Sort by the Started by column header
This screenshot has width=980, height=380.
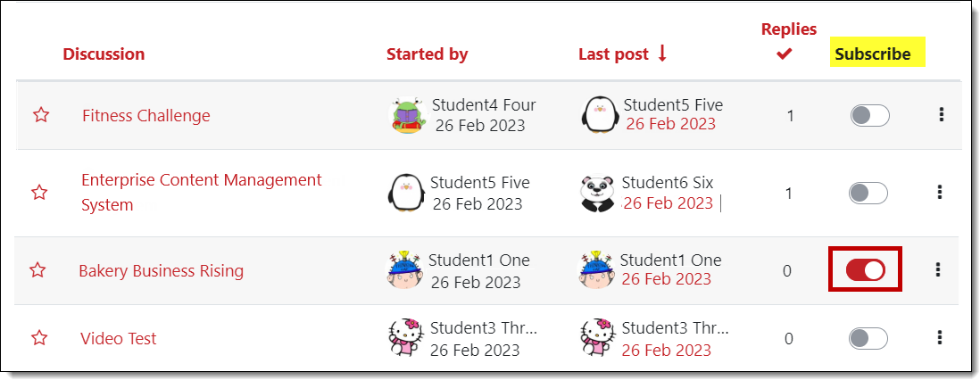click(x=427, y=54)
